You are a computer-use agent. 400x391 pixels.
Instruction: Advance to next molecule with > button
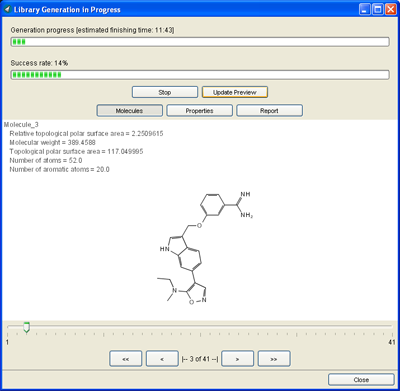pos(237,359)
